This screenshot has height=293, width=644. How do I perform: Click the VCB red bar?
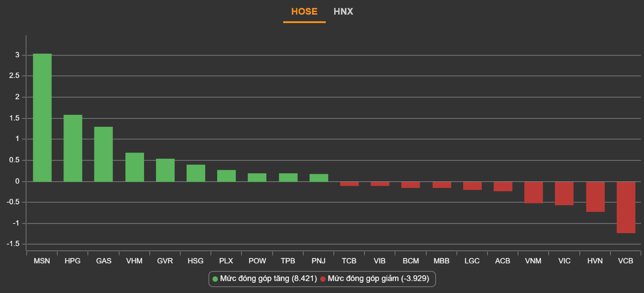(x=625, y=207)
